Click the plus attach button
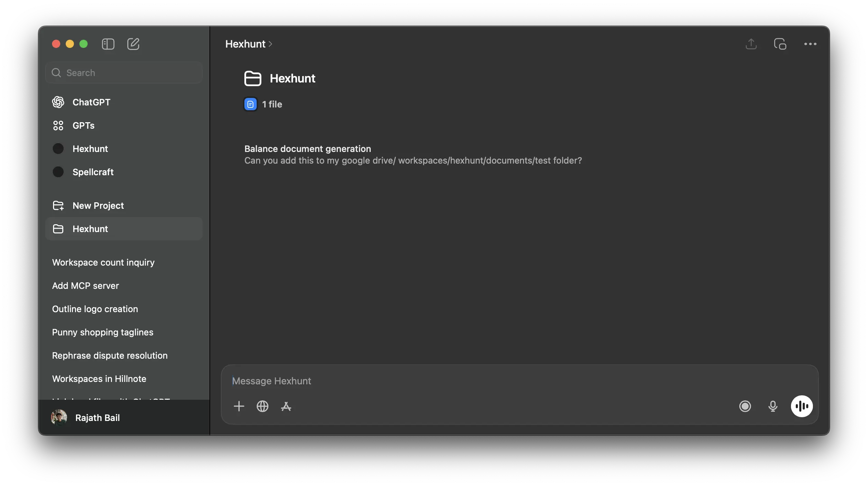The height and width of the screenshot is (486, 868). click(x=239, y=406)
